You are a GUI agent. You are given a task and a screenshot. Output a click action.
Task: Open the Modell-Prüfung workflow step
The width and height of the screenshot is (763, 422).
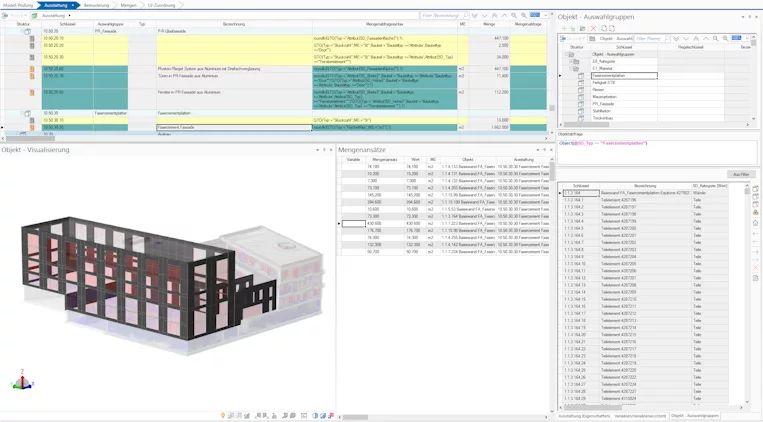18,5
